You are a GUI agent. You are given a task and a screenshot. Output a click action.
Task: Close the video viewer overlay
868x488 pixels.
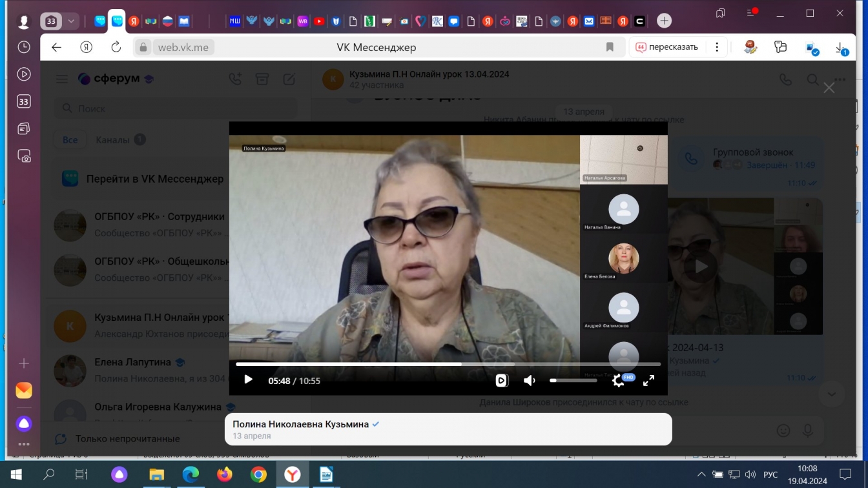coord(829,88)
